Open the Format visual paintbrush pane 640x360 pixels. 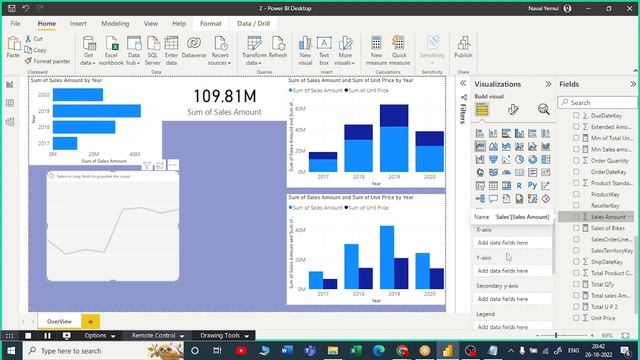click(513, 109)
